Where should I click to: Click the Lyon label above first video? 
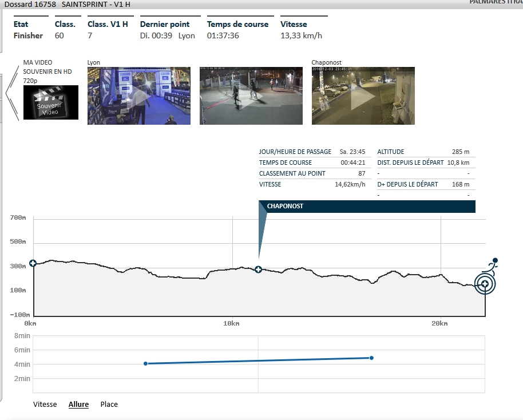(x=93, y=63)
